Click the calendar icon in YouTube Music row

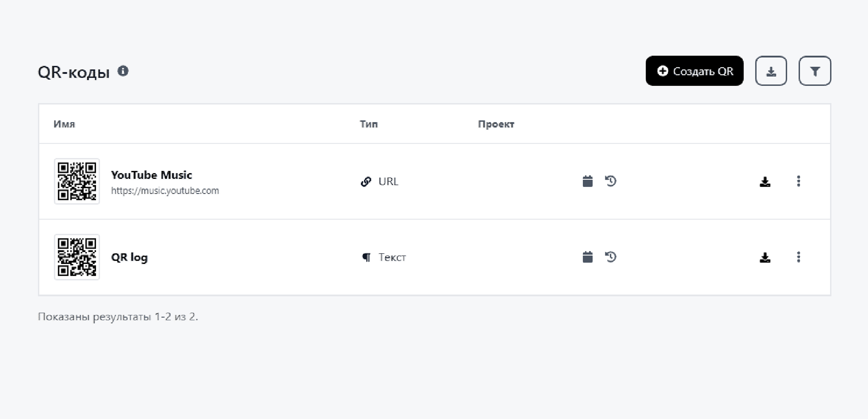(588, 181)
